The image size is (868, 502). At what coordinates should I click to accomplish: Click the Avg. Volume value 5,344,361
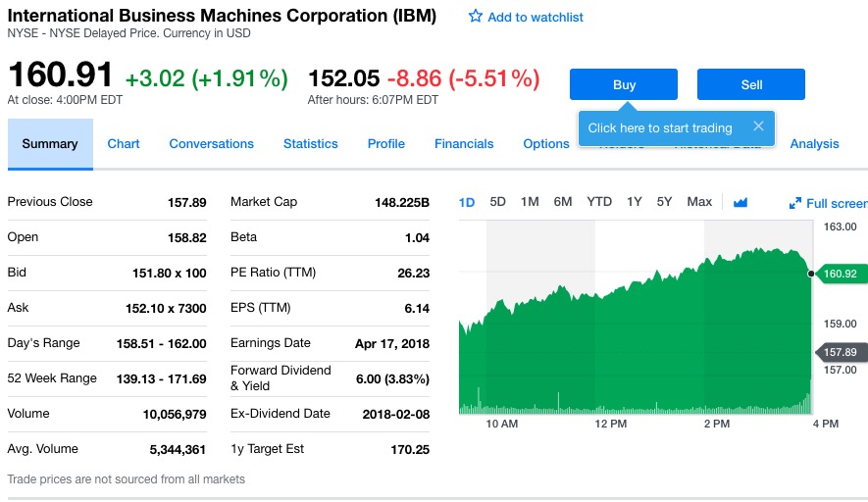click(x=178, y=450)
